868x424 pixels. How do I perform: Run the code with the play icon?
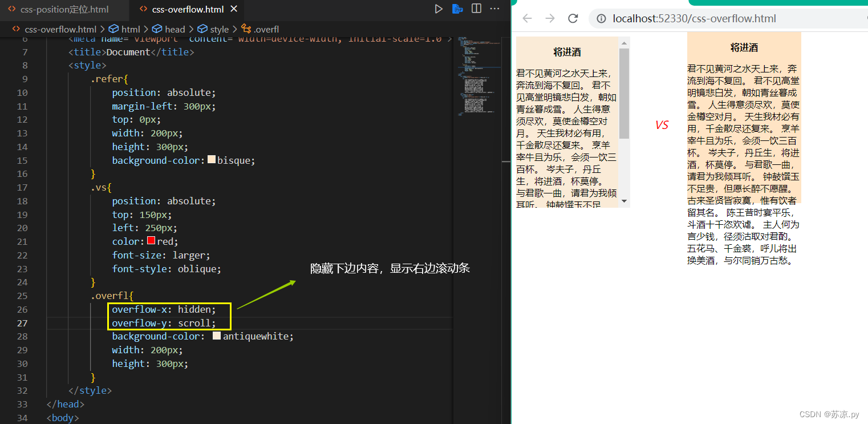pos(439,9)
